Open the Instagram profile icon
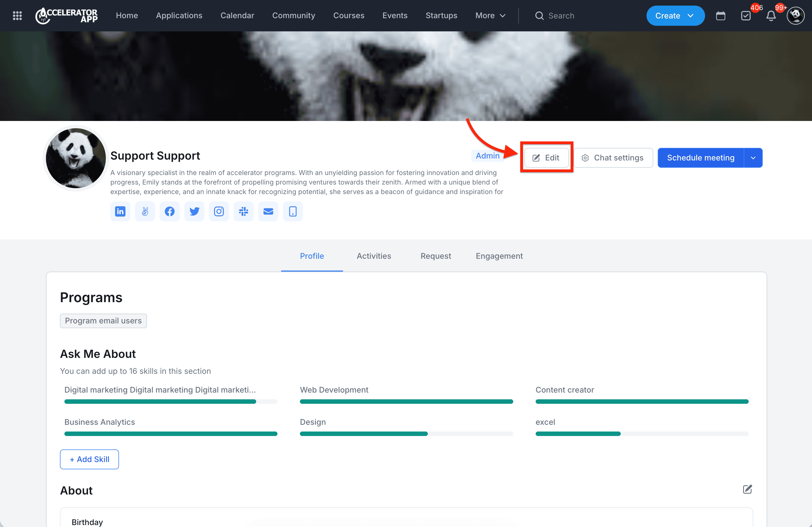This screenshot has height=527, width=812. 219,211
